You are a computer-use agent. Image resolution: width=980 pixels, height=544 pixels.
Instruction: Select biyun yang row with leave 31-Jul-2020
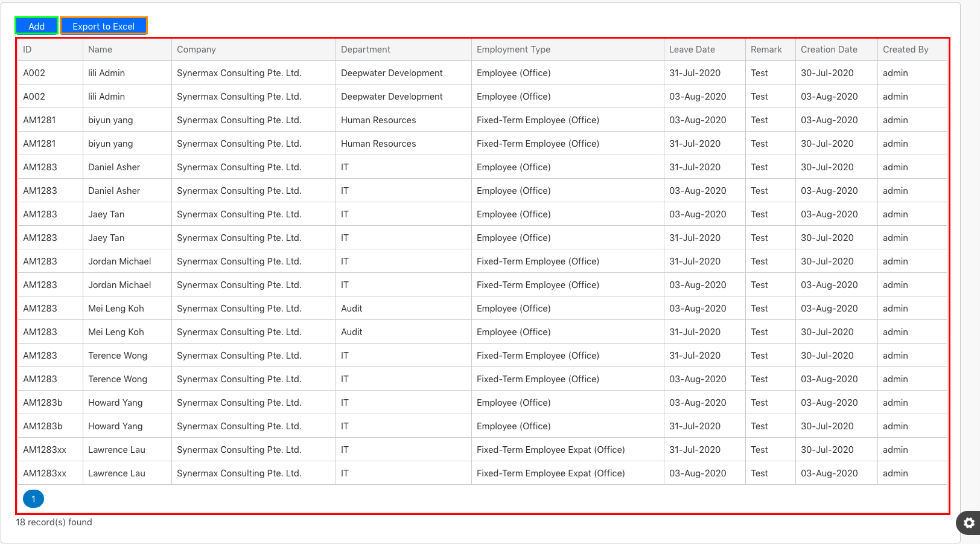coord(482,144)
